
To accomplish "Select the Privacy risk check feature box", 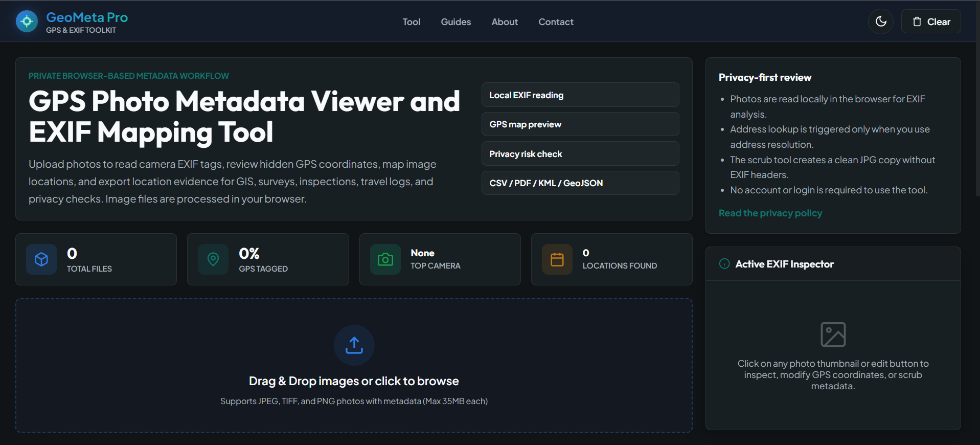I will [580, 154].
